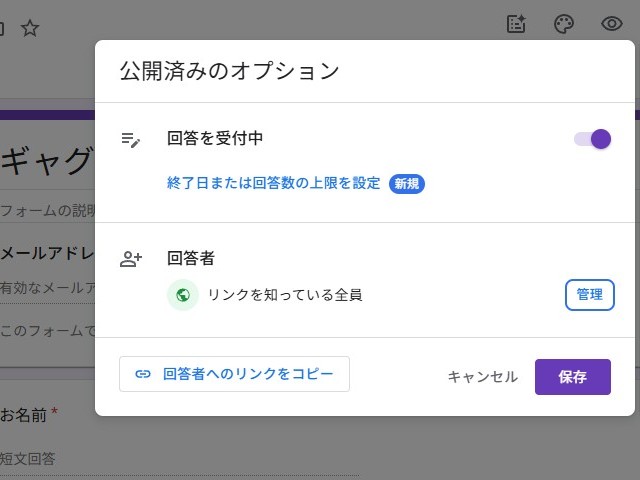Viewport: 640px width, 480px height.
Task: Save settings with the 保存 button
Action: (573, 377)
